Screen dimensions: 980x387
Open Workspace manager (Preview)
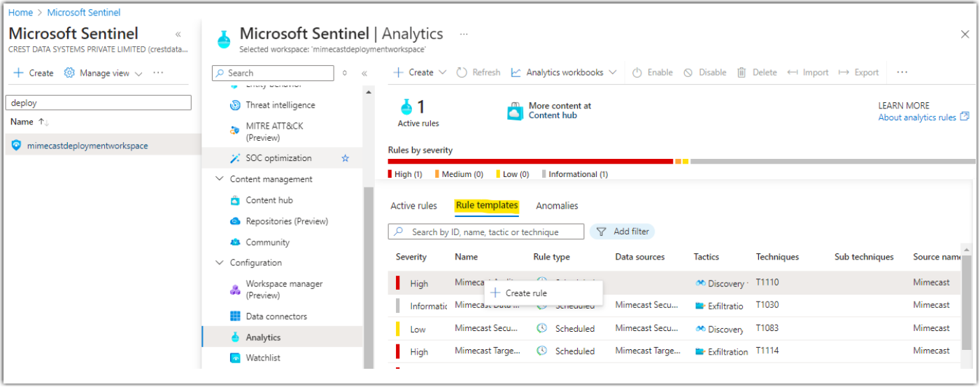click(x=283, y=289)
